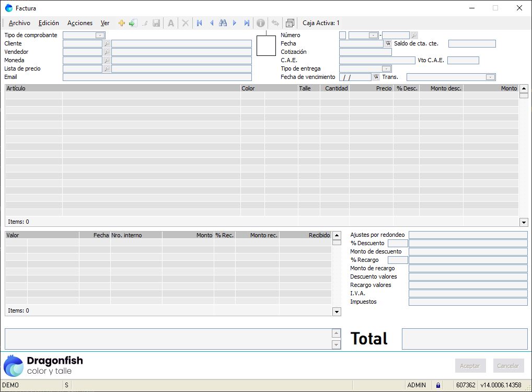The height and width of the screenshot is (392, 532).
Task: Click ADMIN in the status bar
Action: click(417, 385)
